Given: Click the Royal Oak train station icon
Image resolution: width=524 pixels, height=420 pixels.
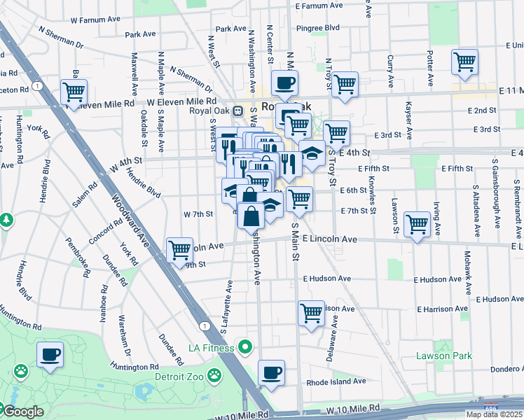Looking at the screenshot, I should (238, 110).
